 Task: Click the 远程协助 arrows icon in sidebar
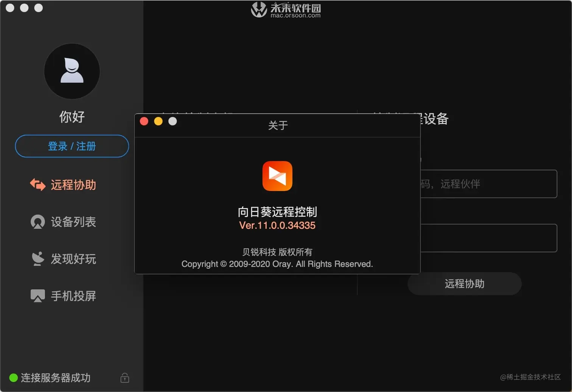38,185
